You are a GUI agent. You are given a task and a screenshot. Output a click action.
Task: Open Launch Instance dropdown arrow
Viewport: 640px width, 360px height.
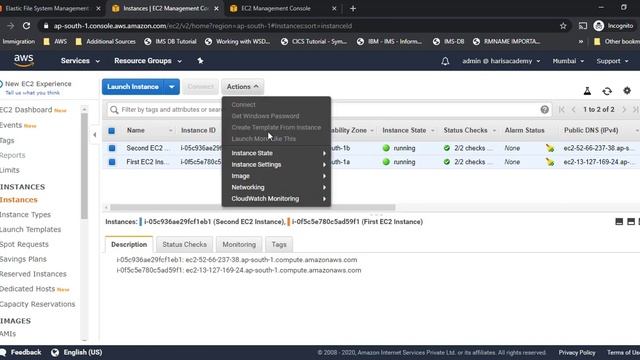point(172,87)
